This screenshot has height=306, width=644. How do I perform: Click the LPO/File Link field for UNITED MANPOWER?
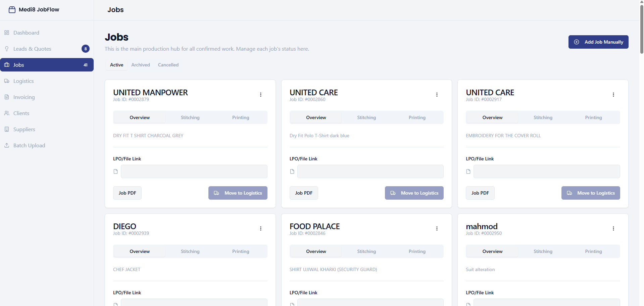click(194, 171)
